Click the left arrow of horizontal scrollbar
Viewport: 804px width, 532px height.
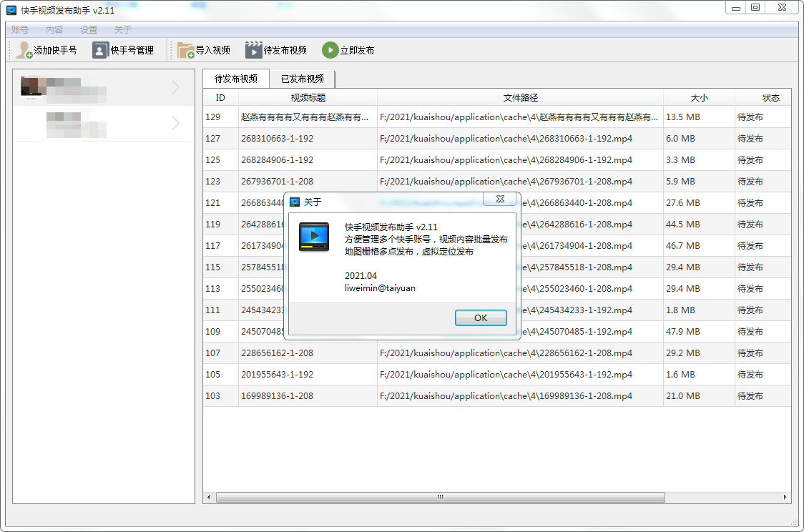pyautogui.click(x=209, y=497)
